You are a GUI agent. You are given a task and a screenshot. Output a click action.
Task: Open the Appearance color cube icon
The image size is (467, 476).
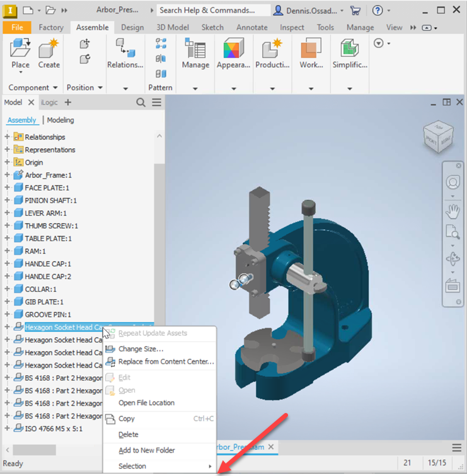233,48
